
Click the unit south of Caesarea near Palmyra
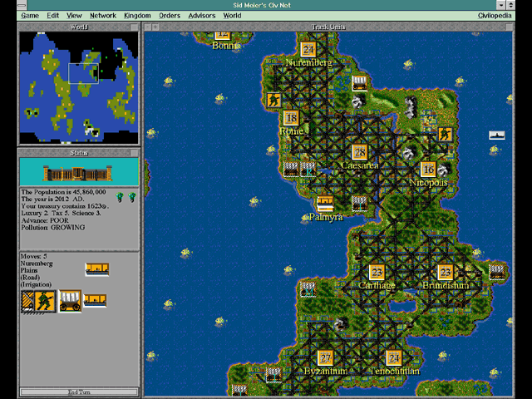click(x=359, y=204)
